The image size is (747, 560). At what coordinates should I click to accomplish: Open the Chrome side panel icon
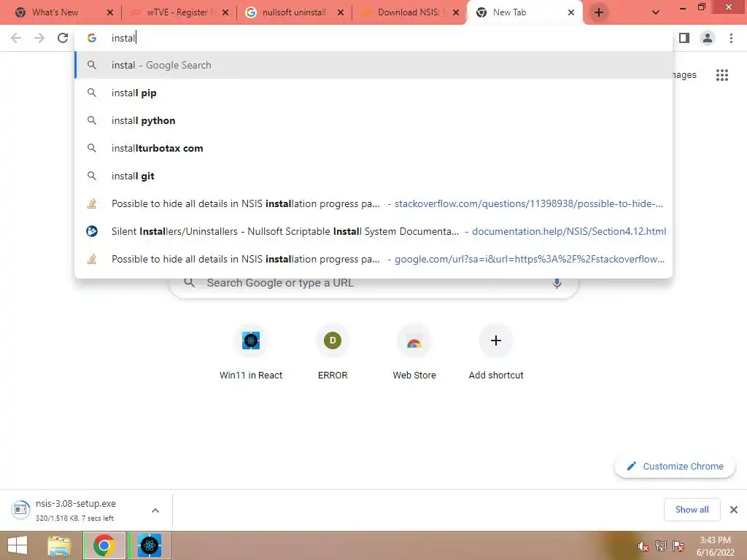point(684,38)
